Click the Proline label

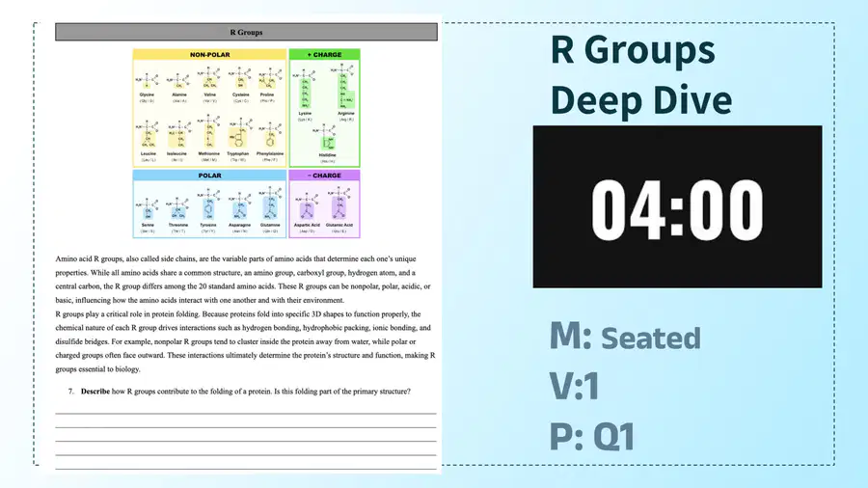[267, 95]
